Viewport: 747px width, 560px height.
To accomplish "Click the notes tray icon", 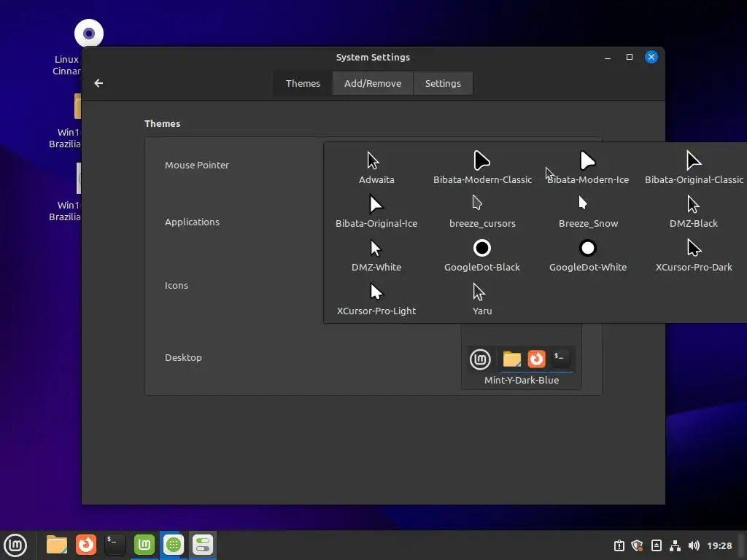I will (x=656, y=545).
